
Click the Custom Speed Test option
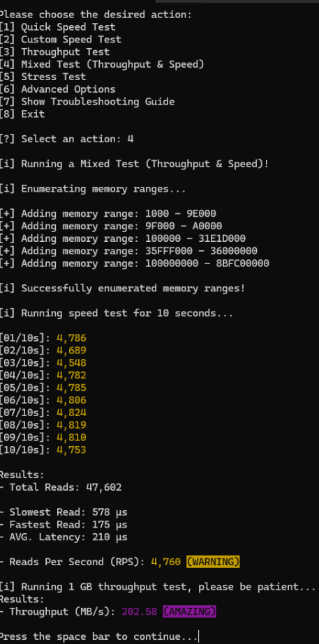[x=61, y=40]
